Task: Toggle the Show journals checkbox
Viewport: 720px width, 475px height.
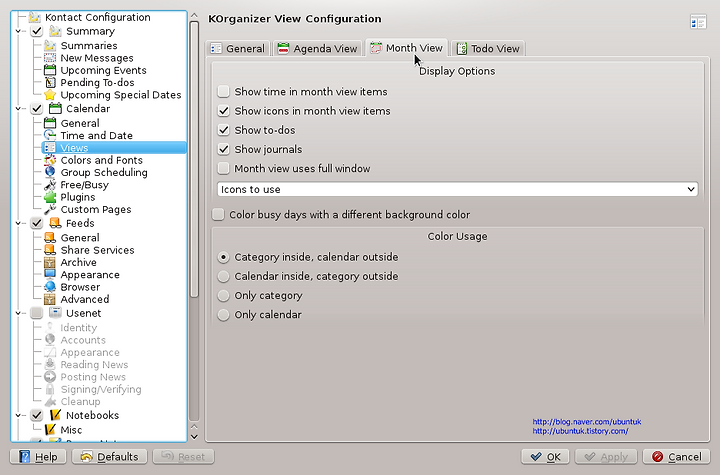Action: point(224,149)
